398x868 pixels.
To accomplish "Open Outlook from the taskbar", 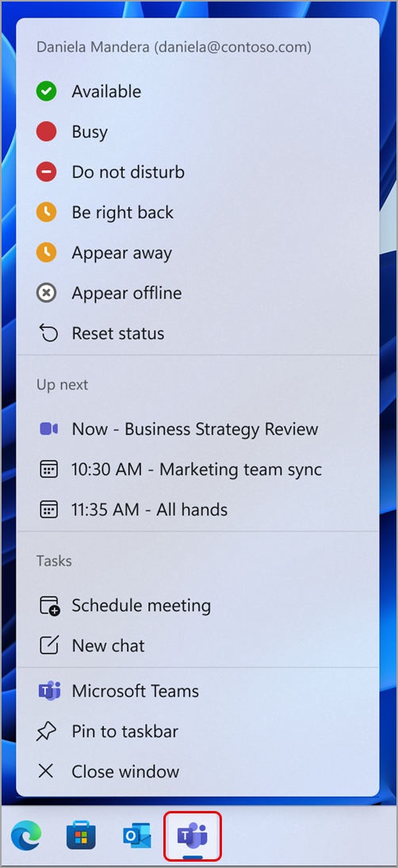I will tap(137, 836).
